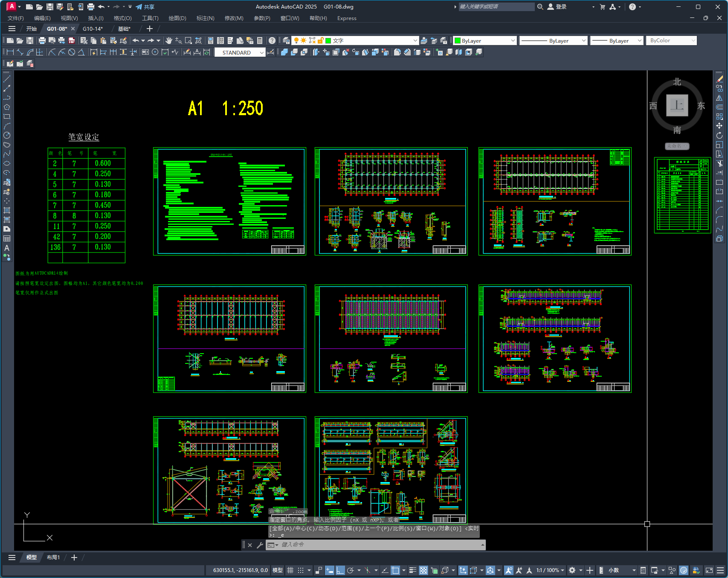The width and height of the screenshot is (728, 578).
Task: Open the annotation scale 1:1 / 100% dropdown
Action: click(550, 570)
